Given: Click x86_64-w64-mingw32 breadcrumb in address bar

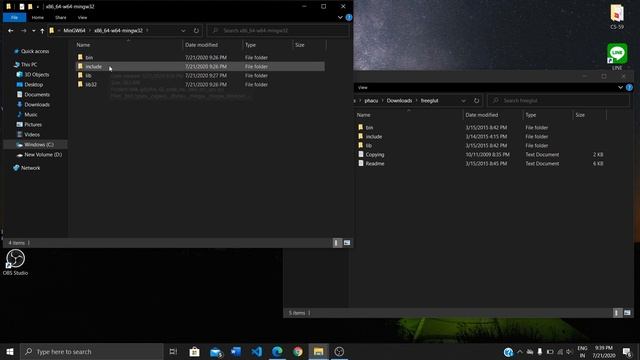Looking at the screenshot, I should coord(118,31).
